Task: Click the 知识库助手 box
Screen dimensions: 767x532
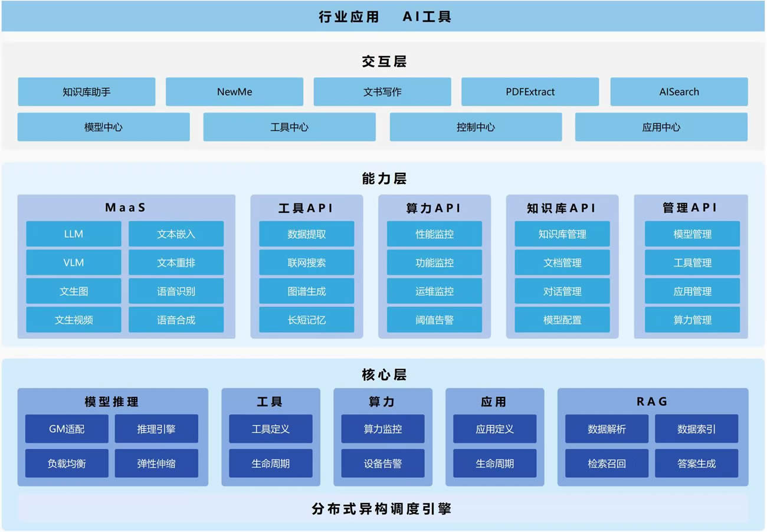Action: (86, 92)
